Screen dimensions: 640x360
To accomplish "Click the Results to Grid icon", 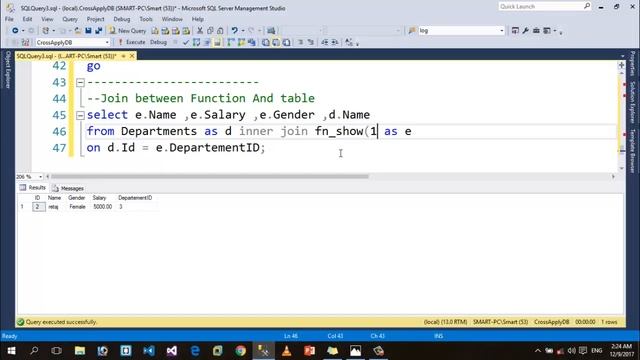I will click(276, 42).
